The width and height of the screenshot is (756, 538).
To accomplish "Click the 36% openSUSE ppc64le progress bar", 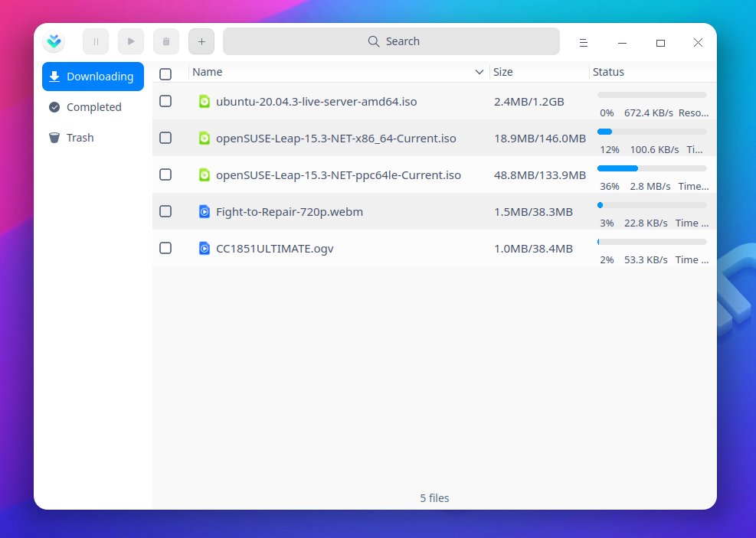I will [x=652, y=168].
